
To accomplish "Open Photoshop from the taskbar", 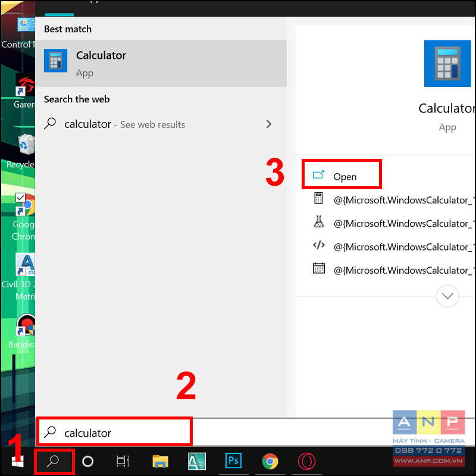I will coord(233,461).
